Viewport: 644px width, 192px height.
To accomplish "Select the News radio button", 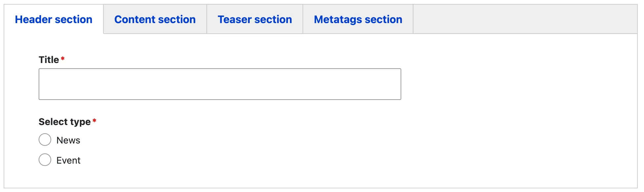I will pyautogui.click(x=45, y=140).
